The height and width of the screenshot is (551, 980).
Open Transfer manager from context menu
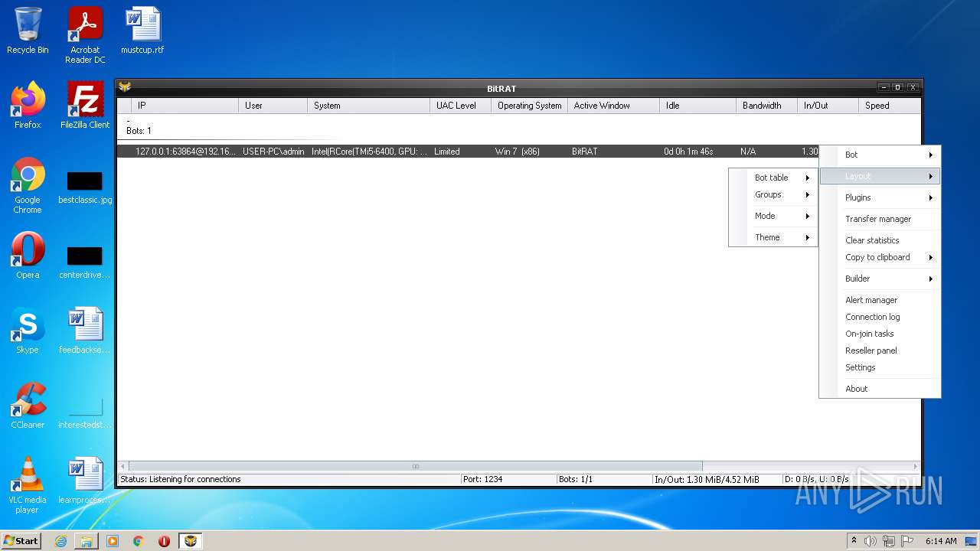[x=880, y=219]
